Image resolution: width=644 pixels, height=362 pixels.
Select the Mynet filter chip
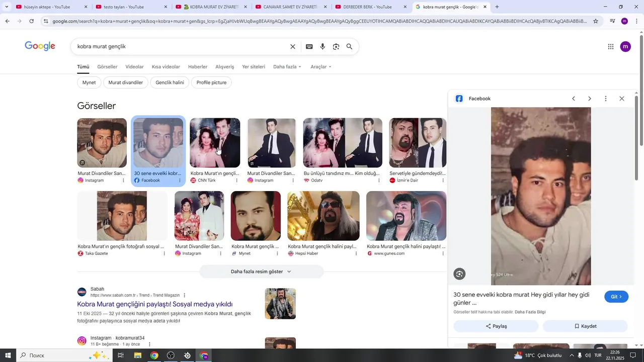pos(89,82)
